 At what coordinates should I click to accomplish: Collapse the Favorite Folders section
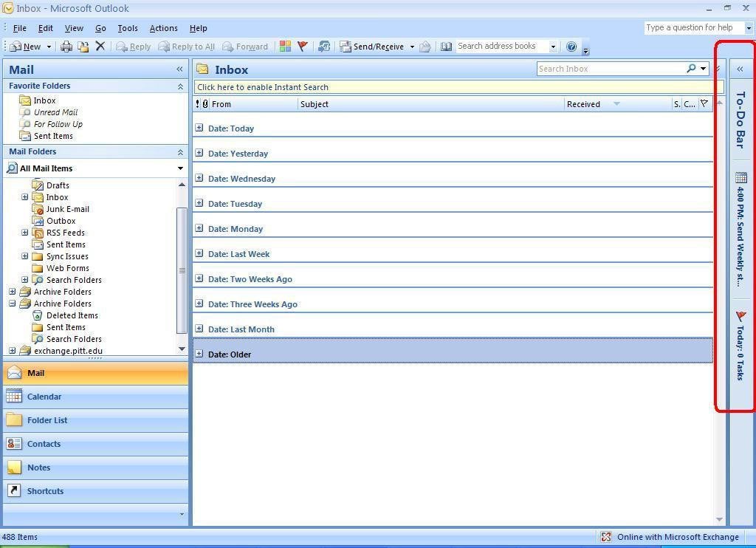180,86
